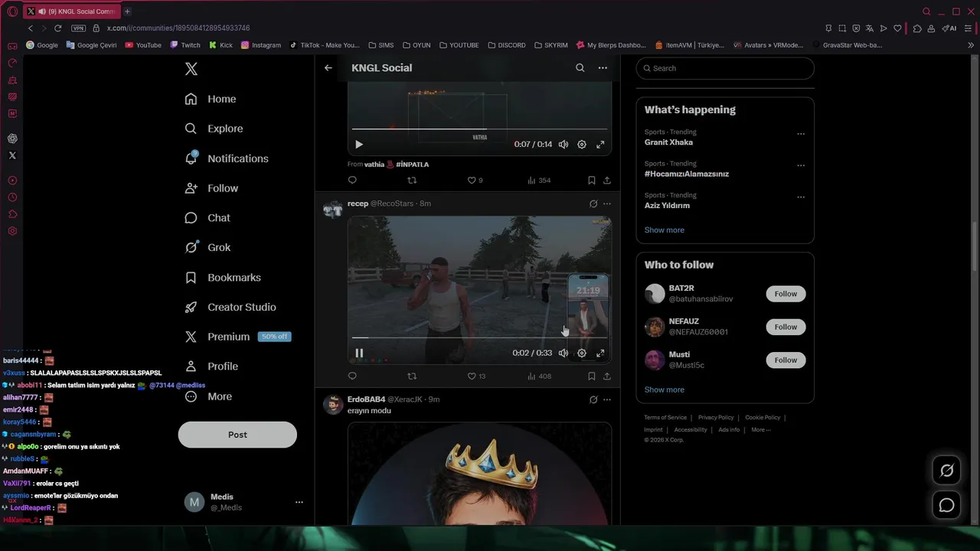Open Profile from the sidebar
Screen dimensions: 980x551
(x=211, y=367)
